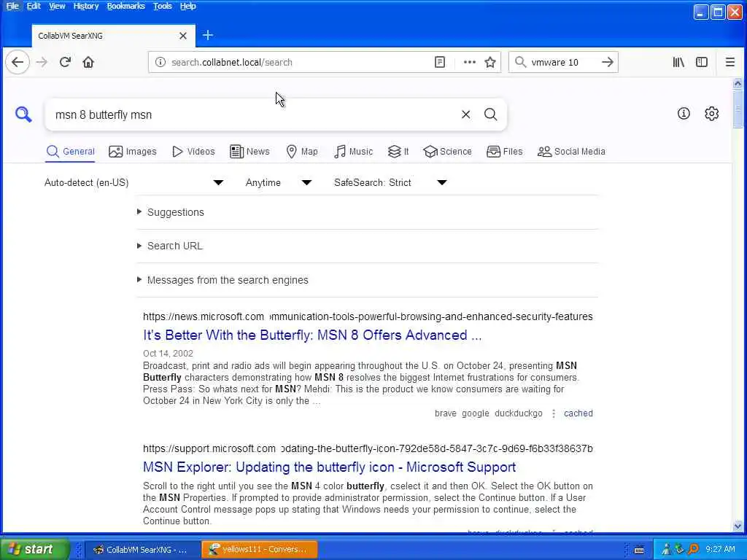This screenshot has height=560, width=747.
Task: Go to the browser Home page
Action: click(88, 63)
